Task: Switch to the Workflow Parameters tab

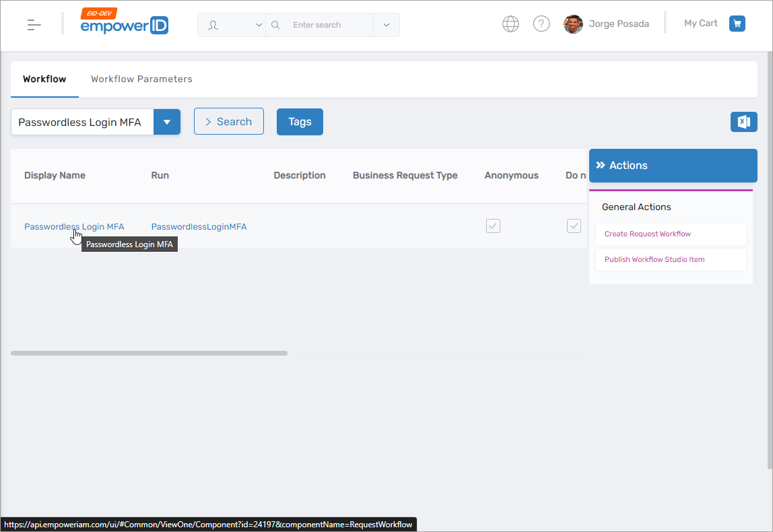Action: (141, 79)
